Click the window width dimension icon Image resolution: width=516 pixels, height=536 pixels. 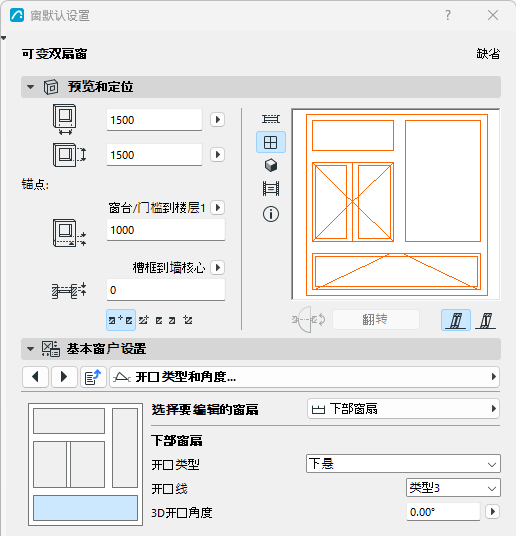point(65,120)
